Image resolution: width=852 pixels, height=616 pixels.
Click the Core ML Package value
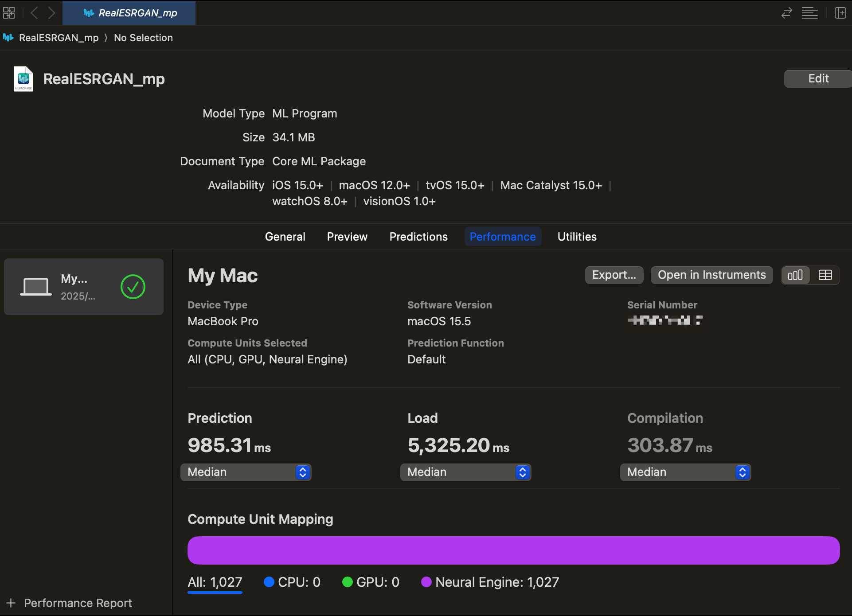click(319, 161)
